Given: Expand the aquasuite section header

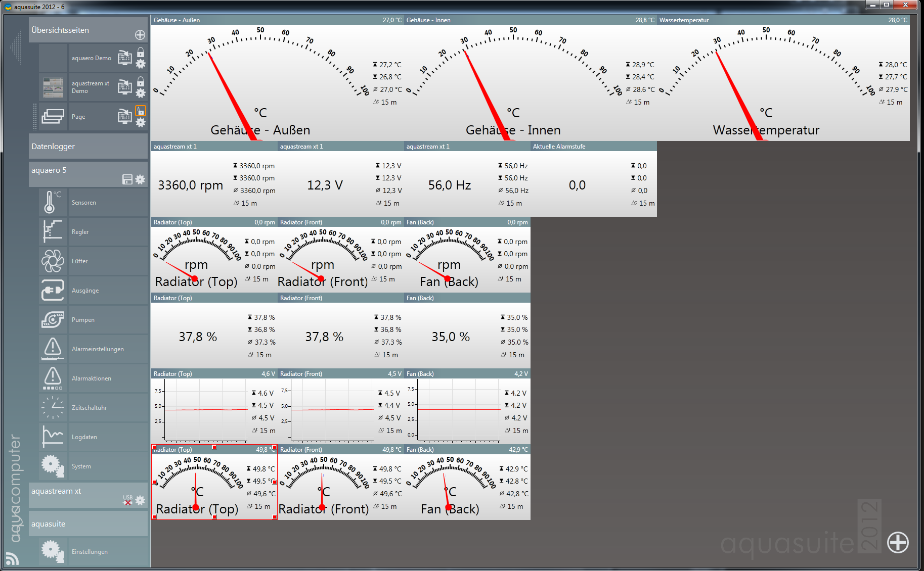Looking at the screenshot, I should coord(88,524).
